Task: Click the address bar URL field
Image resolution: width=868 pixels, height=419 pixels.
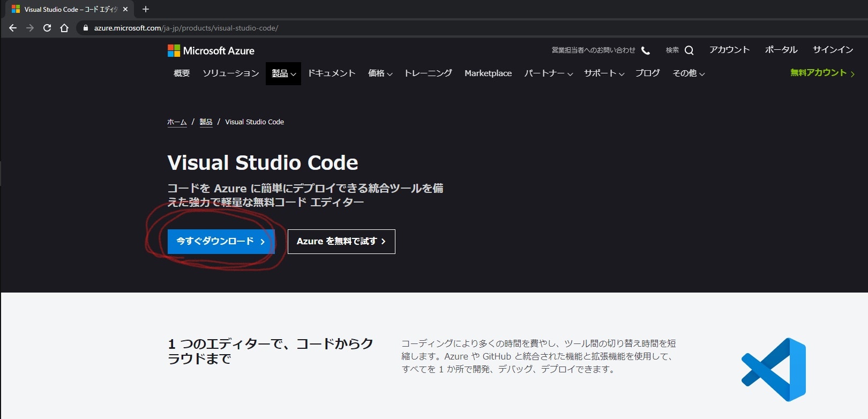Action: [472, 28]
